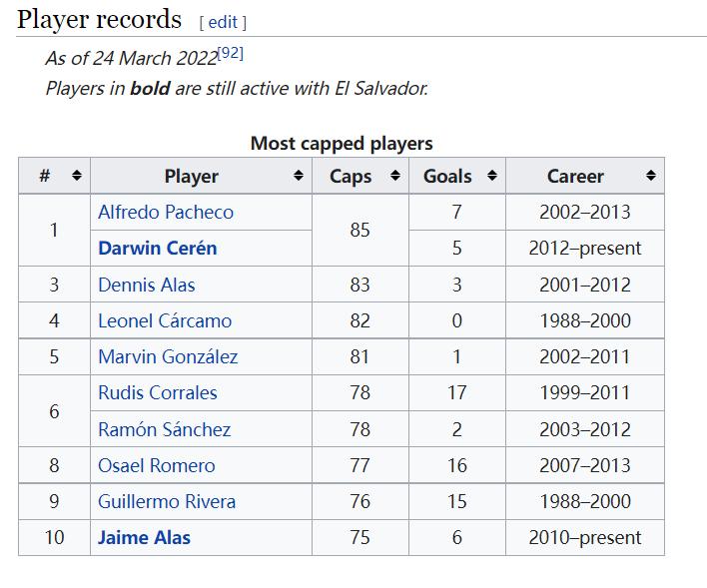Open Alfredo Pacheco's player page
This screenshot has height=588, width=707.
(166, 212)
